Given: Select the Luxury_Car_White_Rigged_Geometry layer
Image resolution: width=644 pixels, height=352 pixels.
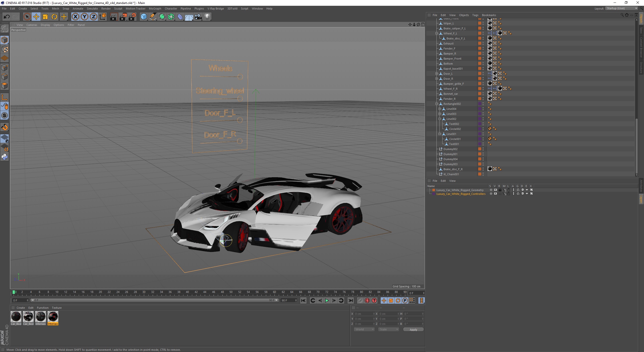Looking at the screenshot, I should 460,190.
